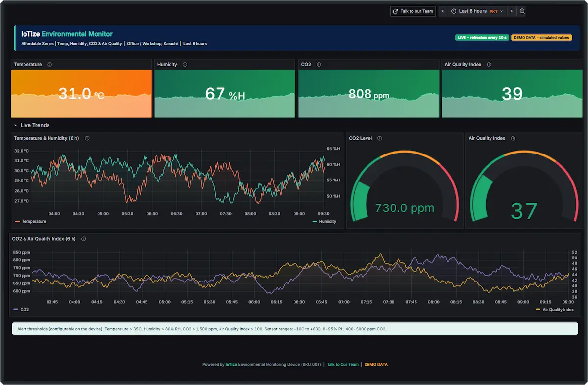The height and width of the screenshot is (385, 588).
Task: Open the Temperature stat panel title menu
Action: point(28,65)
